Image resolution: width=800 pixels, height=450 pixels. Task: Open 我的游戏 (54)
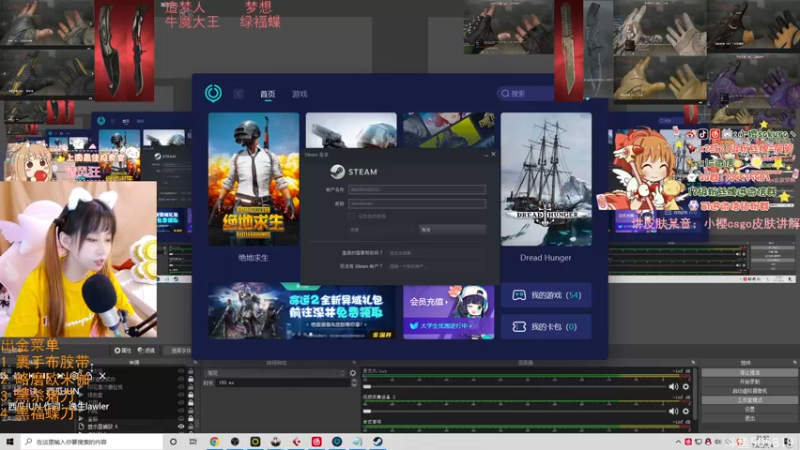546,295
